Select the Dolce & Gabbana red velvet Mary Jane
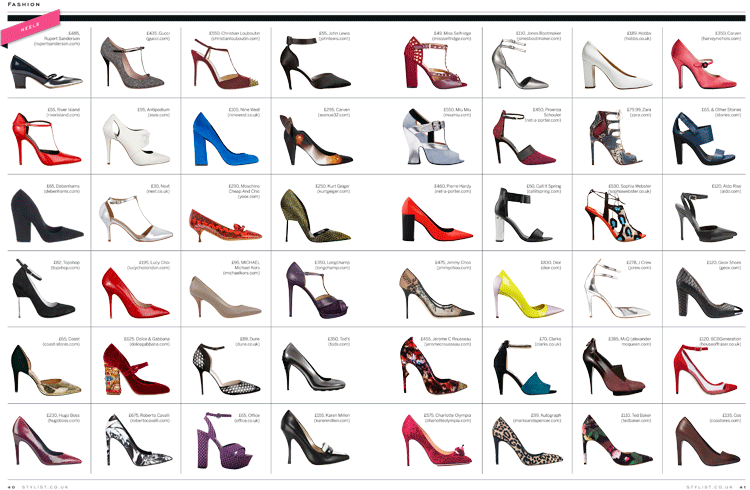Viewport: 750px width, 490px height. point(136,370)
